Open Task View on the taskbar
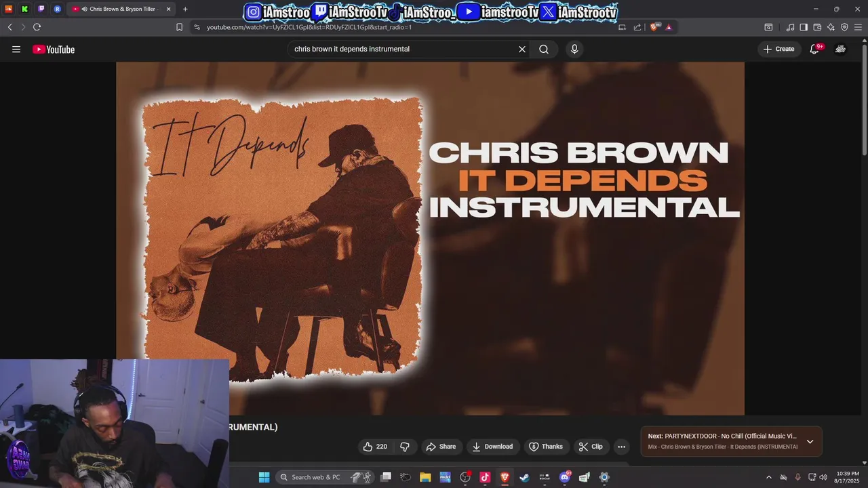The height and width of the screenshot is (488, 868). point(386,477)
